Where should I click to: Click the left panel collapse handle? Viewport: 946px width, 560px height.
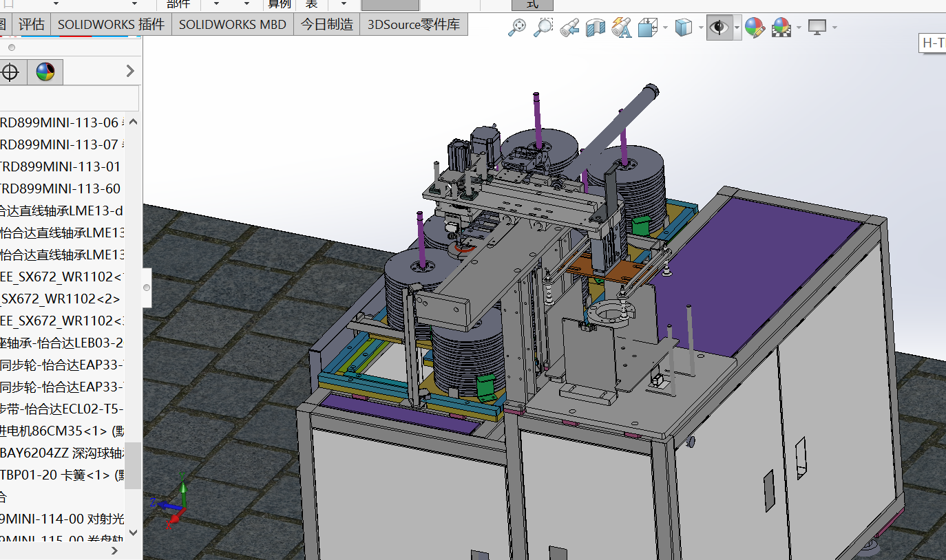click(x=147, y=287)
